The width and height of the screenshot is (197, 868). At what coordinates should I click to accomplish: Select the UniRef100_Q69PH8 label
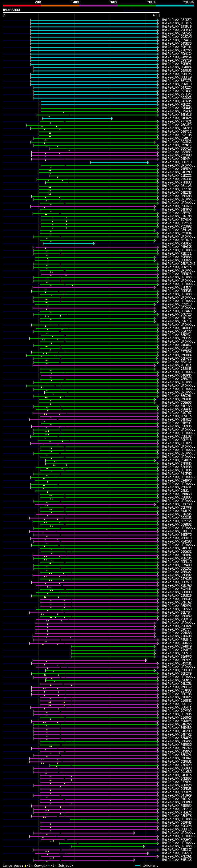pos(177,822)
